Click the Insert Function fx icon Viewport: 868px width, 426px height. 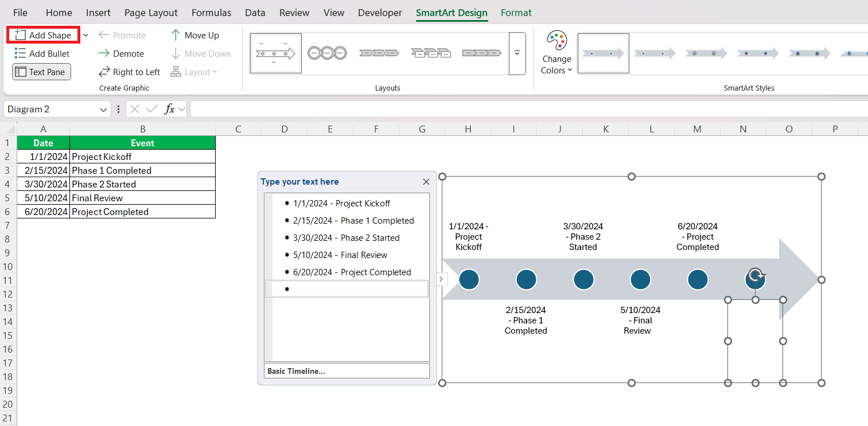[170, 109]
